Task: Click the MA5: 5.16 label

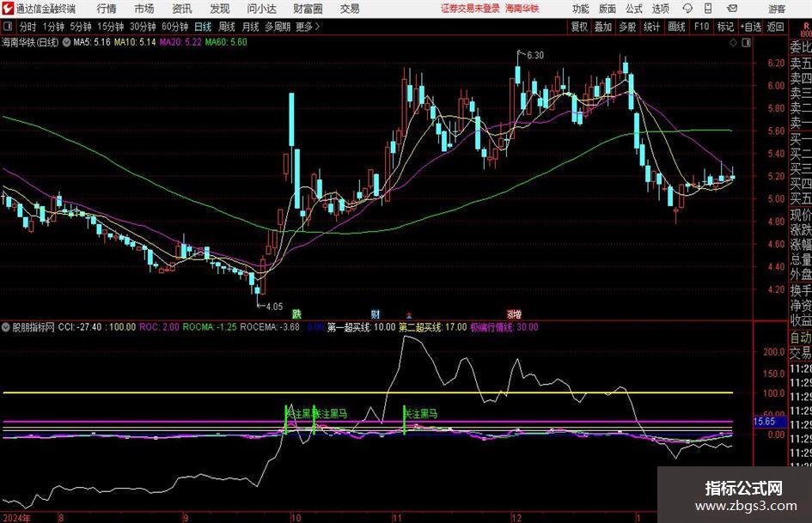Action: coord(92,42)
